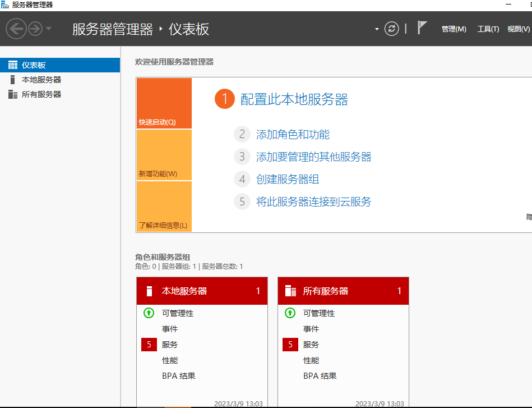
Task: Open the 工具(T) menu
Action: (x=488, y=29)
